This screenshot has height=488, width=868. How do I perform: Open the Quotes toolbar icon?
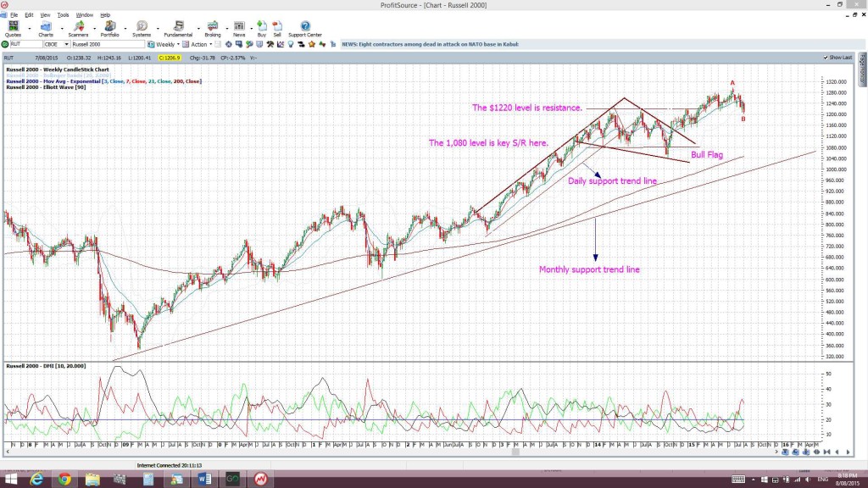pos(13,28)
